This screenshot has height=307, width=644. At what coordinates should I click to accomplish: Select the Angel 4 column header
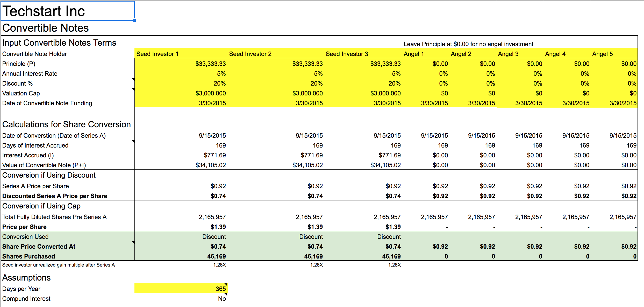pyautogui.click(x=555, y=54)
